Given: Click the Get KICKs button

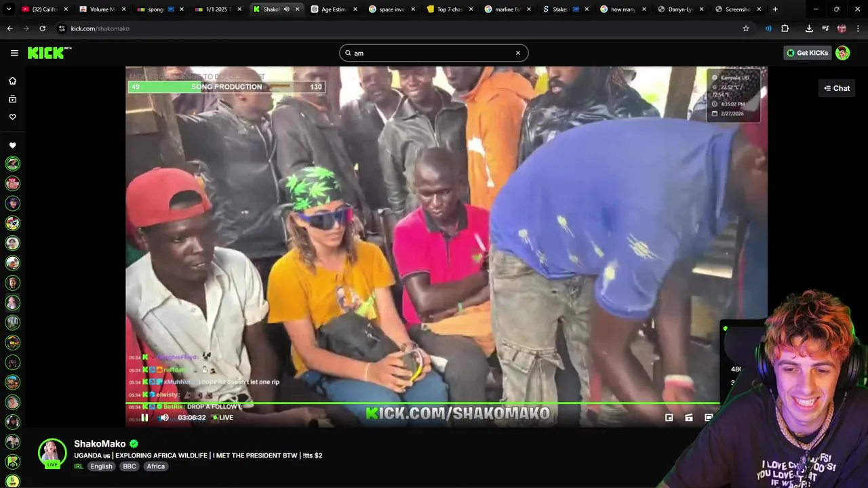Looking at the screenshot, I should [807, 53].
